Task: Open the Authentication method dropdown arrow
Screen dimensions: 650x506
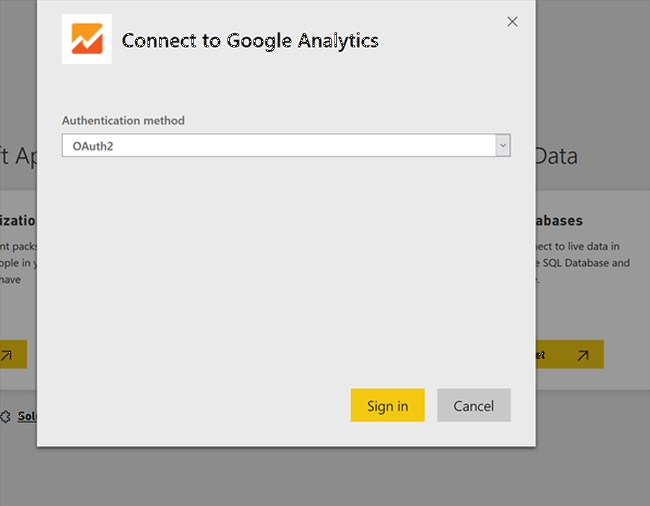Action: click(503, 146)
